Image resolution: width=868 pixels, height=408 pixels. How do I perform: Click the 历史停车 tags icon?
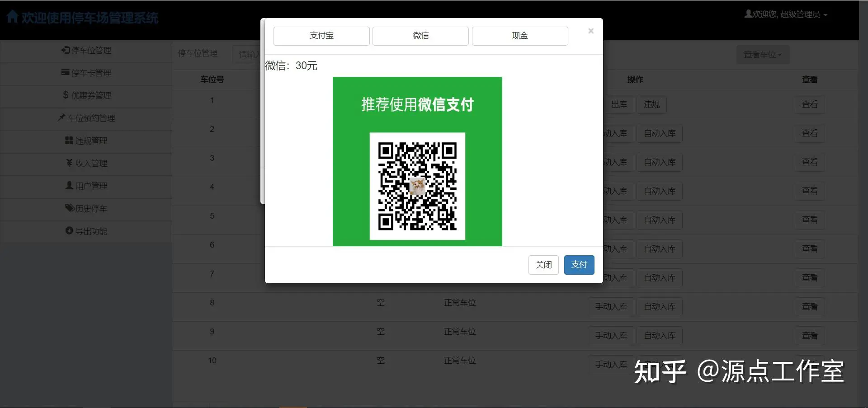coord(70,208)
